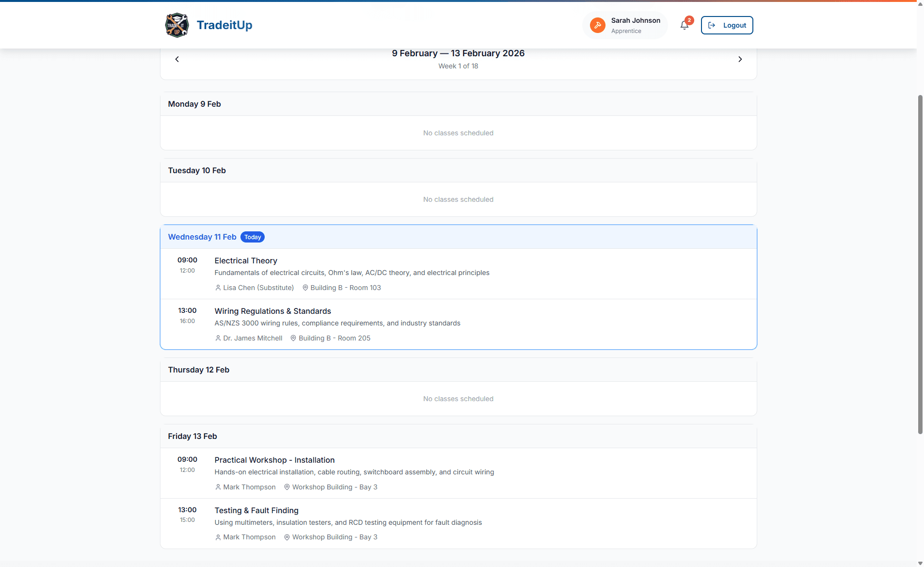Click the person icon beside Dr. James Mitchell
This screenshot has height=567, width=924.
point(218,338)
